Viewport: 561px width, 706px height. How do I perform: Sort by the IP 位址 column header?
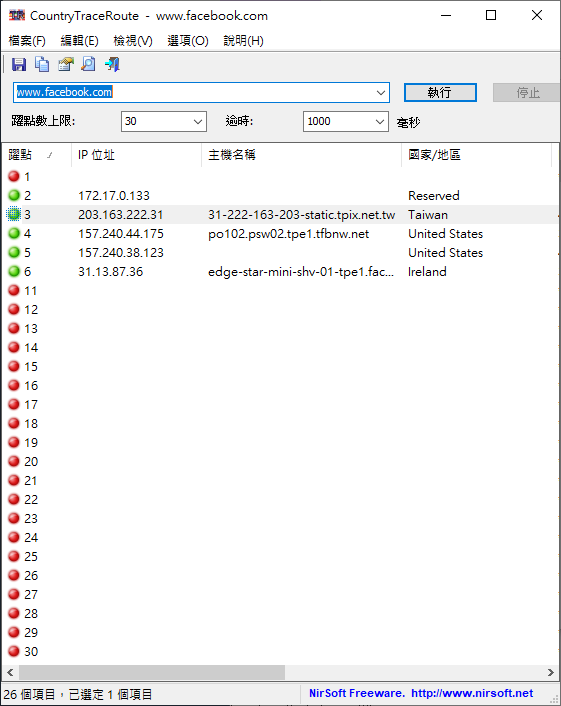click(x=136, y=155)
